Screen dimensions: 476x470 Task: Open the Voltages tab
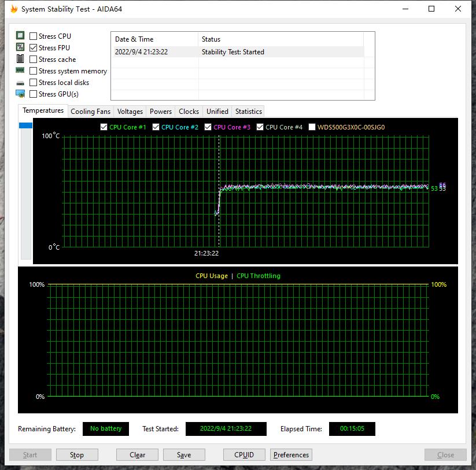coord(130,112)
